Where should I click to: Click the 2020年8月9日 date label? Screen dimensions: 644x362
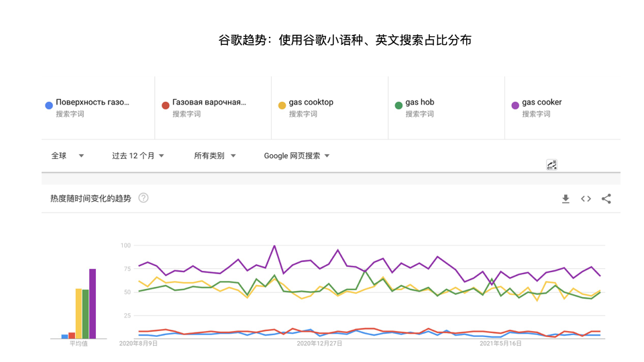pos(138,343)
